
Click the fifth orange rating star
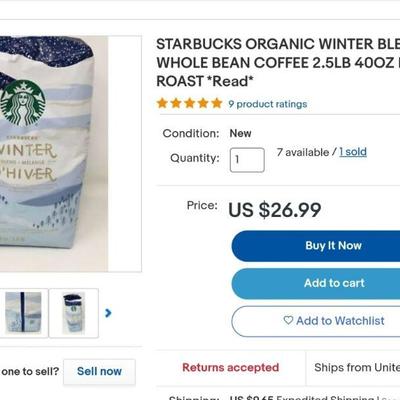tap(217, 103)
